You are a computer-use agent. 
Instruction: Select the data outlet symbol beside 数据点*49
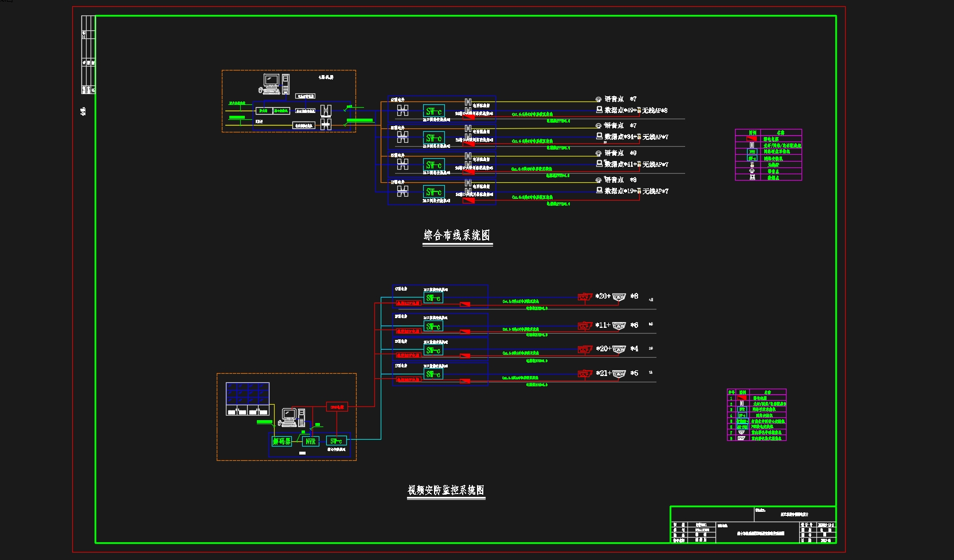[599, 109]
